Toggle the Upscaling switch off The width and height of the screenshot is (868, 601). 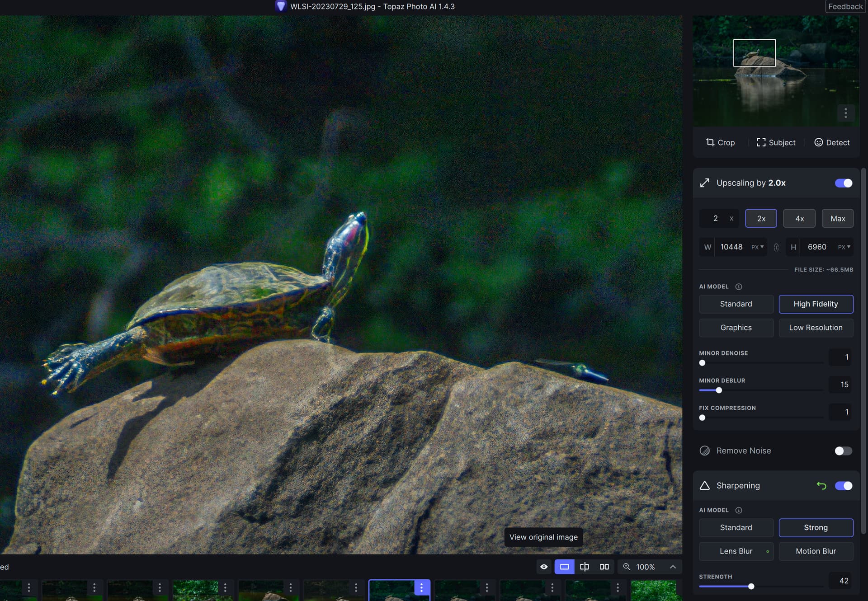click(x=843, y=183)
